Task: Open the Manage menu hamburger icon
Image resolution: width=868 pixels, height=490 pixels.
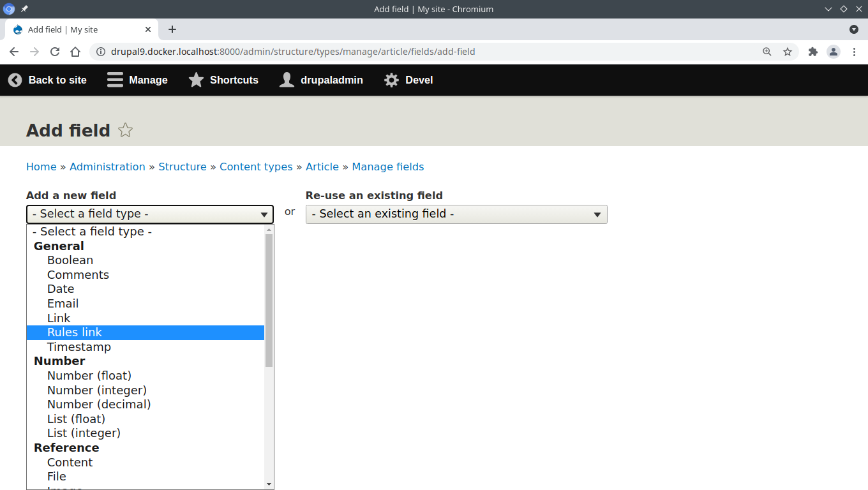Action: [x=115, y=80]
